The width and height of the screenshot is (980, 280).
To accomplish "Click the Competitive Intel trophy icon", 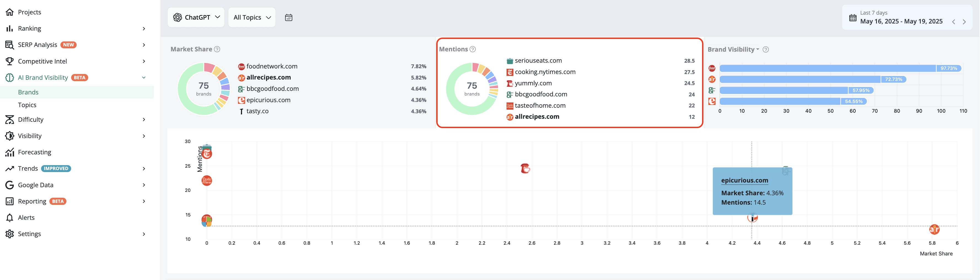I will click(x=9, y=61).
